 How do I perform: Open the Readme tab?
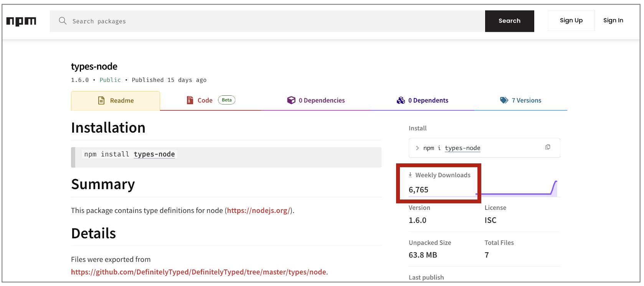(116, 101)
